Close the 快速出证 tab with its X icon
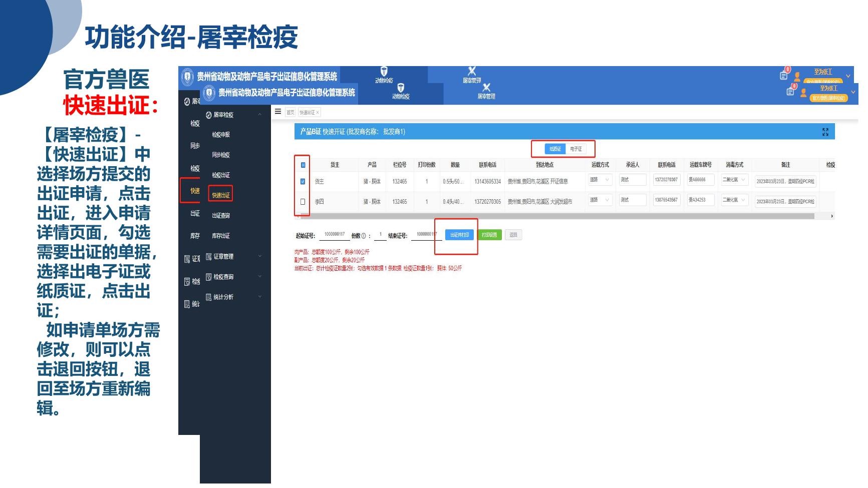 [x=318, y=113]
